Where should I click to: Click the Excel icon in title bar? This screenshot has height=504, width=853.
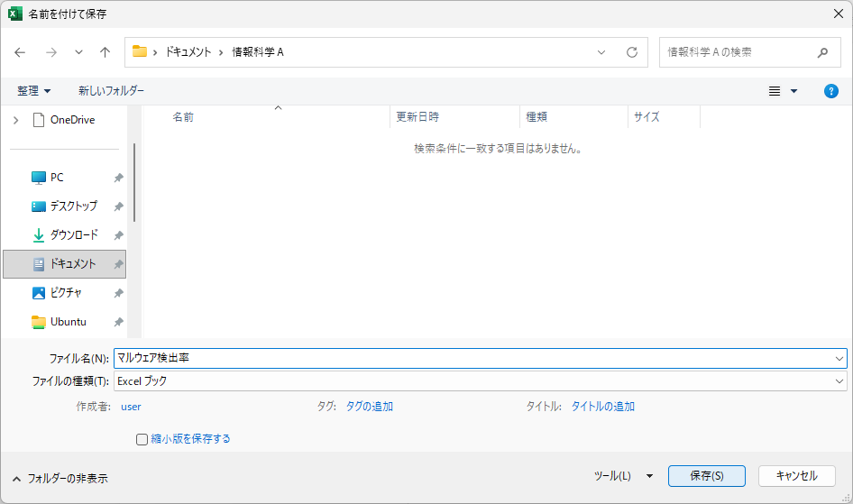(x=15, y=14)
